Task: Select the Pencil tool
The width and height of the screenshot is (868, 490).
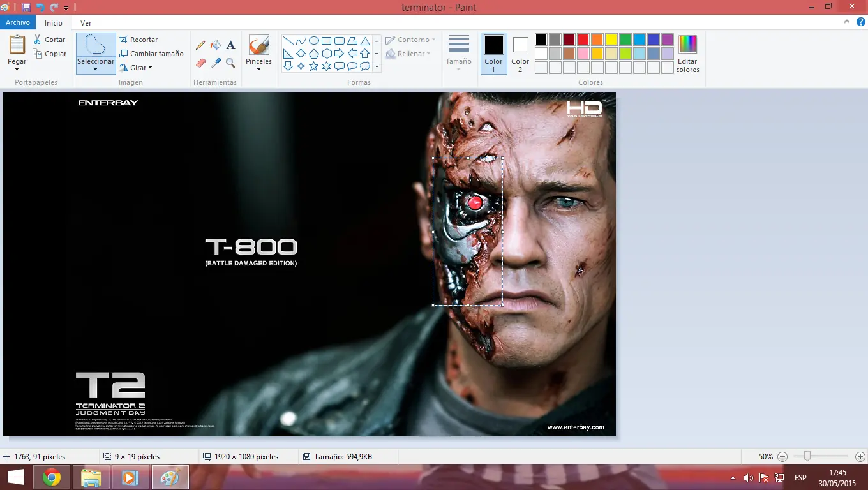Action: pyautogui.click(x=200, y=45)
